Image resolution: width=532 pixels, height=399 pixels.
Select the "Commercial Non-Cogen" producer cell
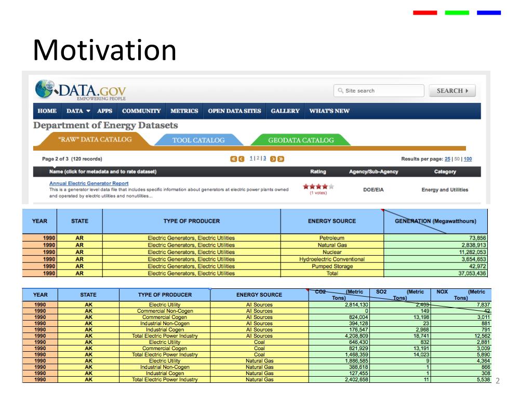[x=165, y=311]
